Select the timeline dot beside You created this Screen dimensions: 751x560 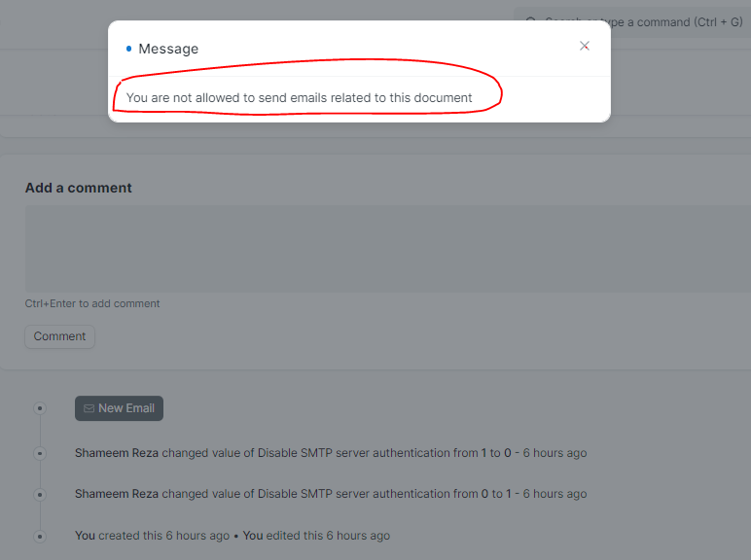point(40,536)
